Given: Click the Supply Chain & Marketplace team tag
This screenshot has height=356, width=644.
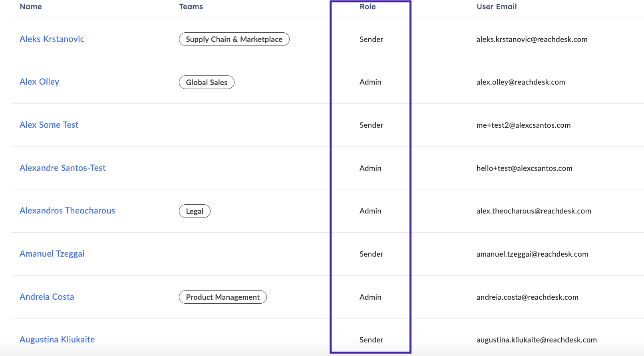Looking at the screenshot, I should point(234,39).
